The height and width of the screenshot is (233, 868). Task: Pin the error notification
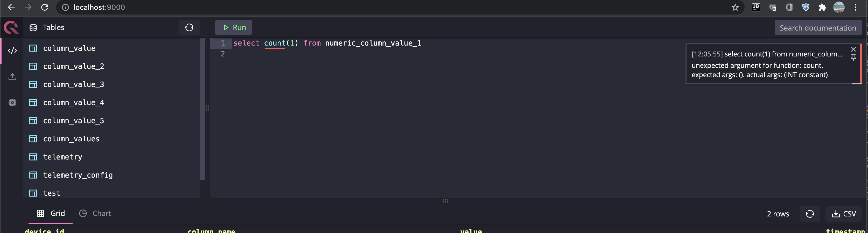tap(853, 58)
